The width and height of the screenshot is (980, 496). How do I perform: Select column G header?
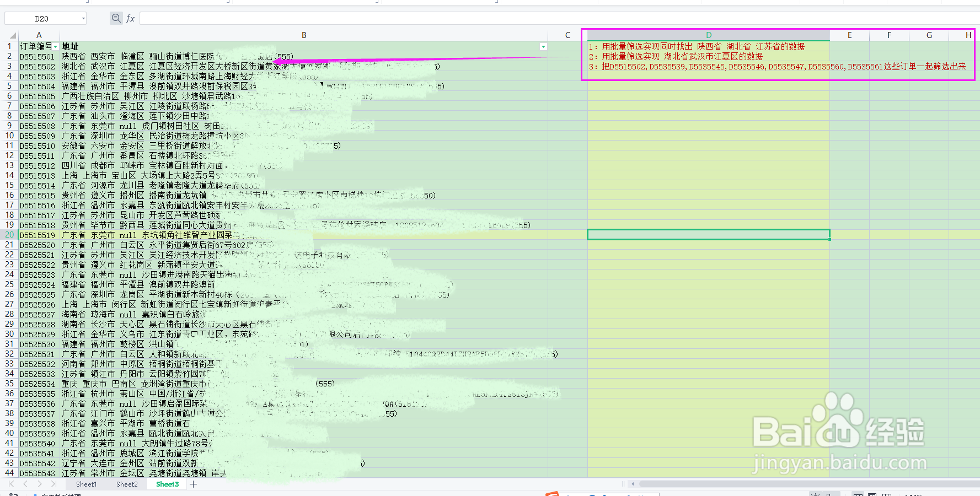[929, 35]
